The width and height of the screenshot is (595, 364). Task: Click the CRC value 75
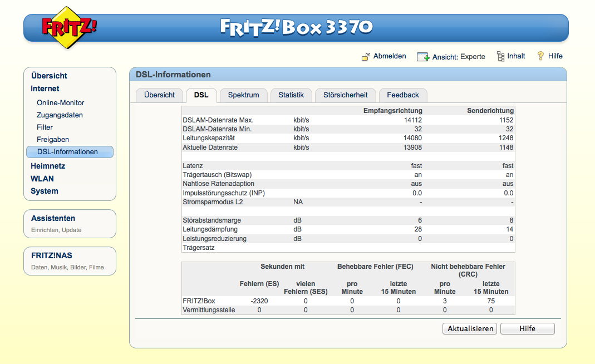point(491,301)
